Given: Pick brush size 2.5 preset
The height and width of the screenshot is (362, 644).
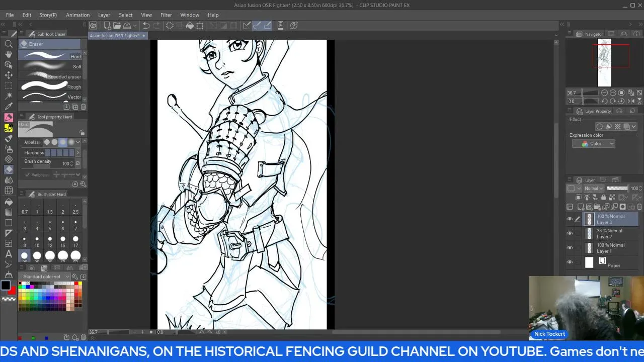Looking at the screenshot, I should [x=75, y=208].
